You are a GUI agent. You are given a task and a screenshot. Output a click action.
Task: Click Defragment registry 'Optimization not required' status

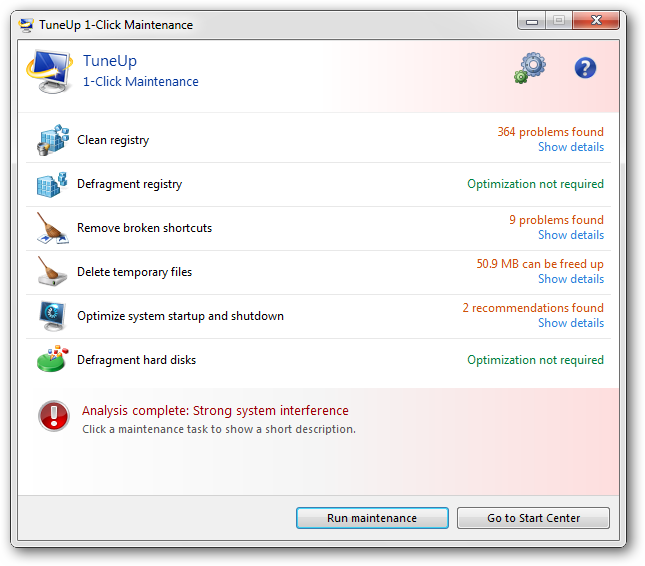coord(535,184)
